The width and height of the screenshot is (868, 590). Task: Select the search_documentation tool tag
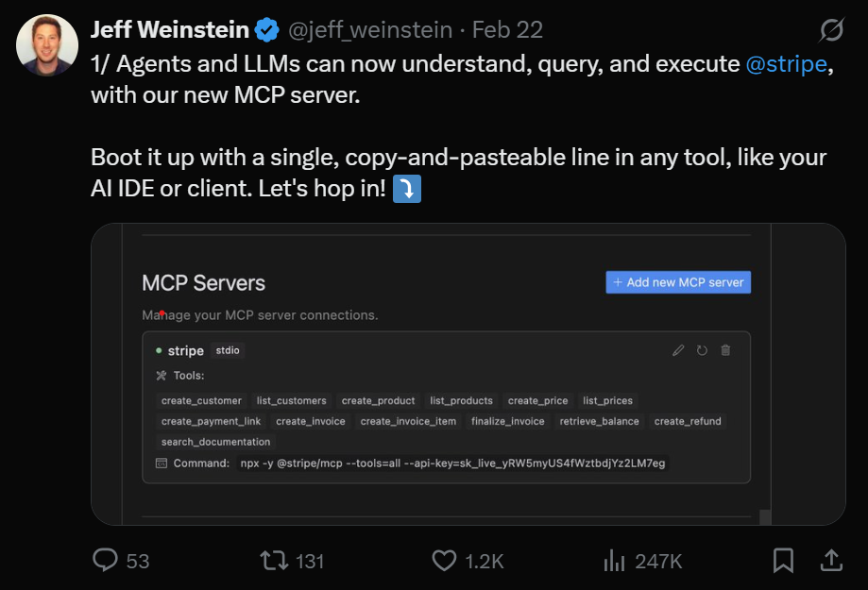click(216, 442)
